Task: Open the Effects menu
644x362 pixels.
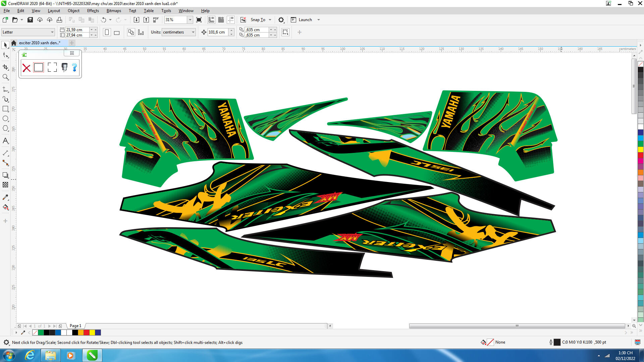Action: (x=93, y=11)
